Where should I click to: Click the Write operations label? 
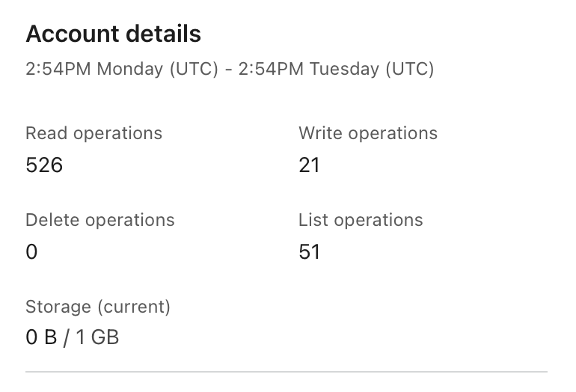(x=367, y=133)
